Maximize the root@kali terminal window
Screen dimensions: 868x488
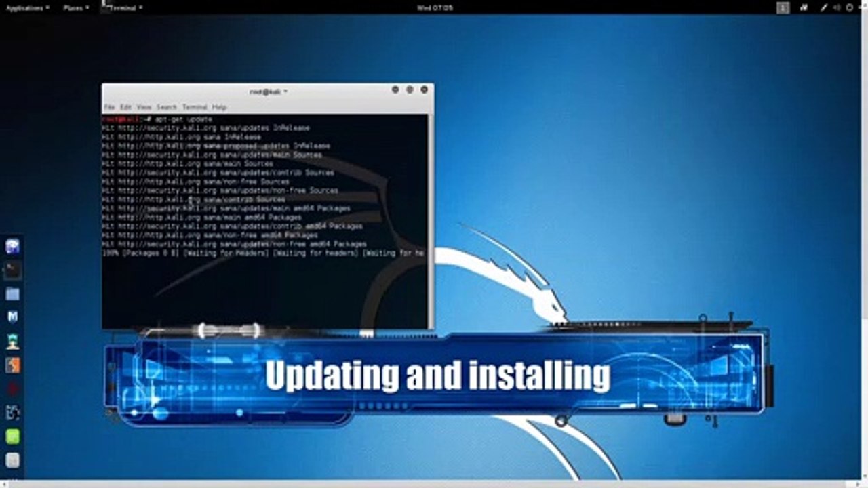[410, 89]
